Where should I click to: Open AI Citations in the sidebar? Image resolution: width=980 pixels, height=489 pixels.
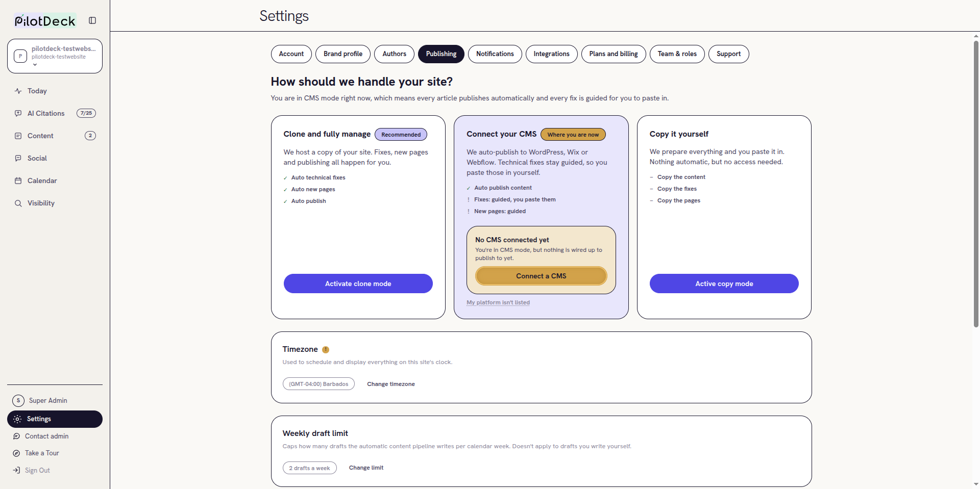55,113
